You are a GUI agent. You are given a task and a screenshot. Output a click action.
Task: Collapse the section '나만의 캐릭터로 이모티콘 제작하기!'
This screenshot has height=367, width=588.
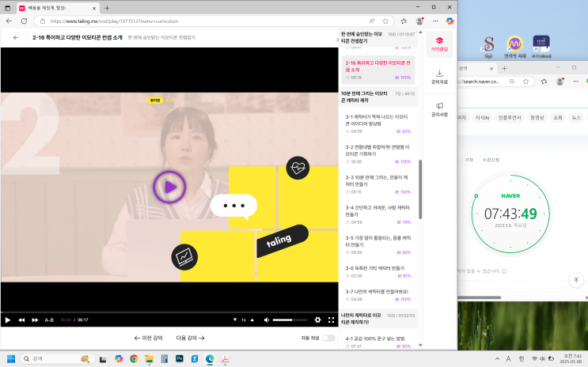(x=378, y=319)
